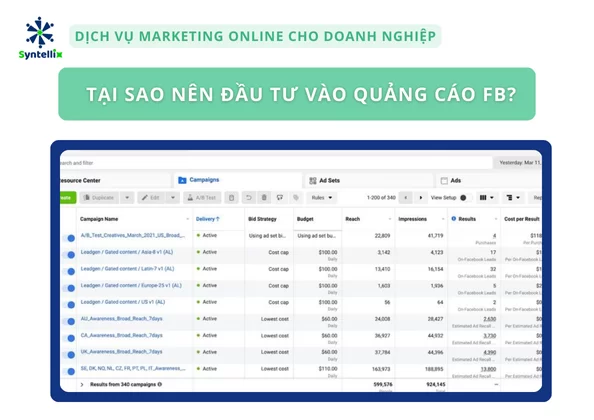
Task: Click the clipboard copy icon in toolbar
Action: click(x=231, y=198)
